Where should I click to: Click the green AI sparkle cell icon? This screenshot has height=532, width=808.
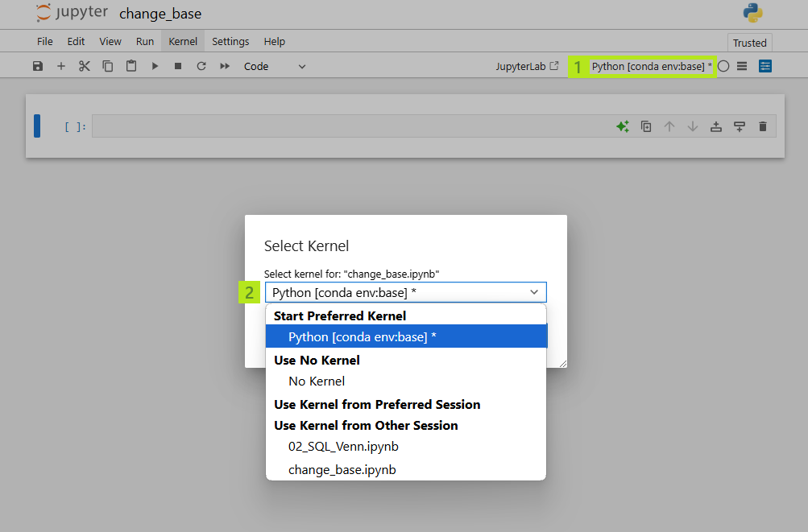623,126
